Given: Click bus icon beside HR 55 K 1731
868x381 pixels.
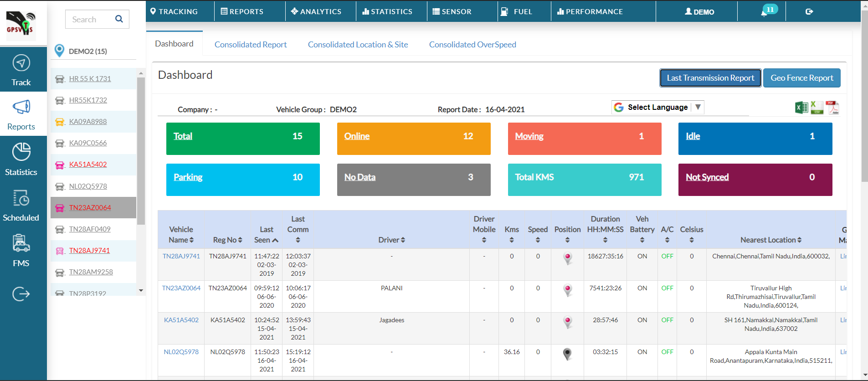Looking at the screenshot, I should [60, 79].
